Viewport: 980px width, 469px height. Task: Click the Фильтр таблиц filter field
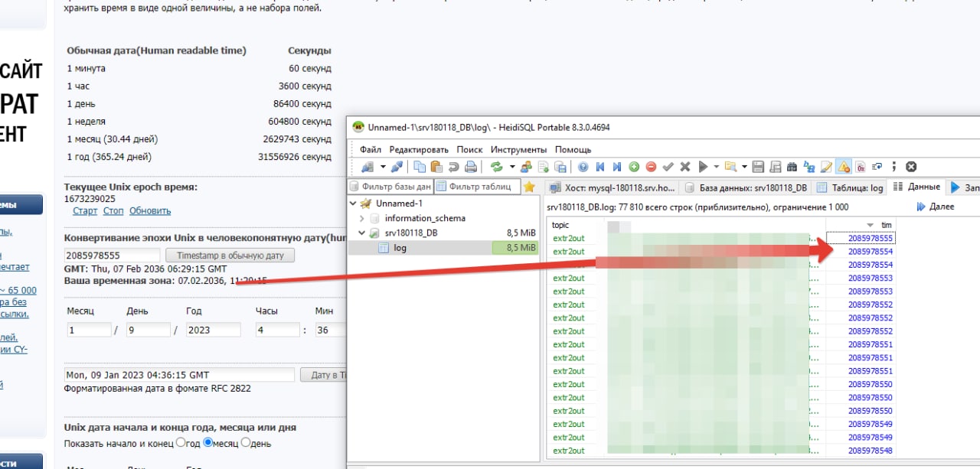[478, 187]
